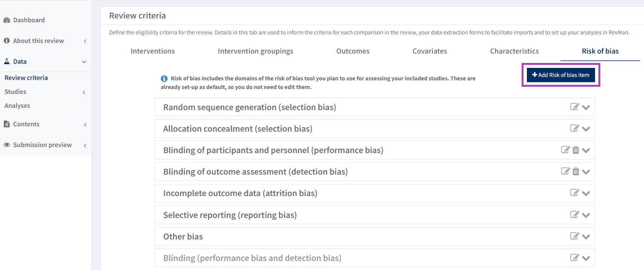Click trash icon for Blinding of outcome assessment
The height and width of the screenshot is (270, 644).
576,172
